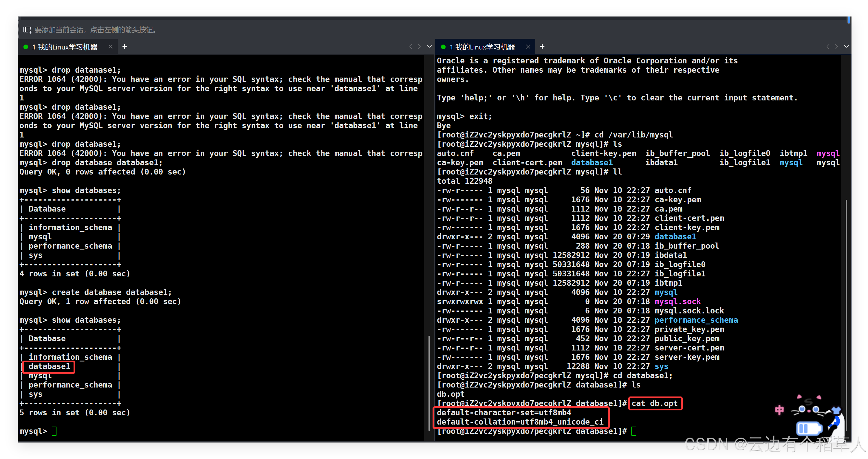Close the right pane session tab
868x459 pixels.
click(528, 47)
